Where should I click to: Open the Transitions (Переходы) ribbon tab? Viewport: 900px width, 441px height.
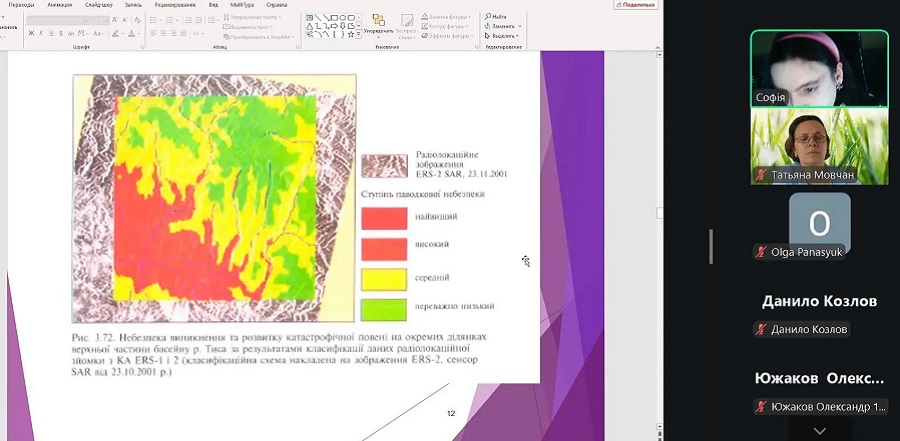[20, 5]
